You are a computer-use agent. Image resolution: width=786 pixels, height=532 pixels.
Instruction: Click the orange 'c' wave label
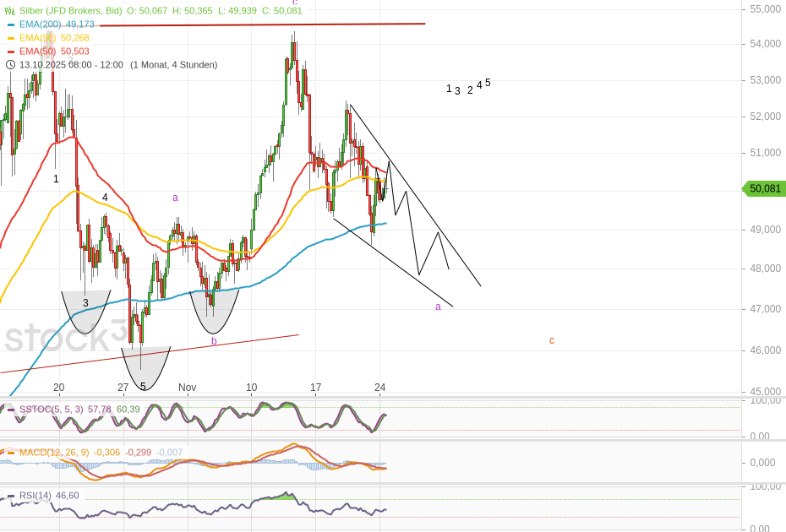tap(552, 340)
